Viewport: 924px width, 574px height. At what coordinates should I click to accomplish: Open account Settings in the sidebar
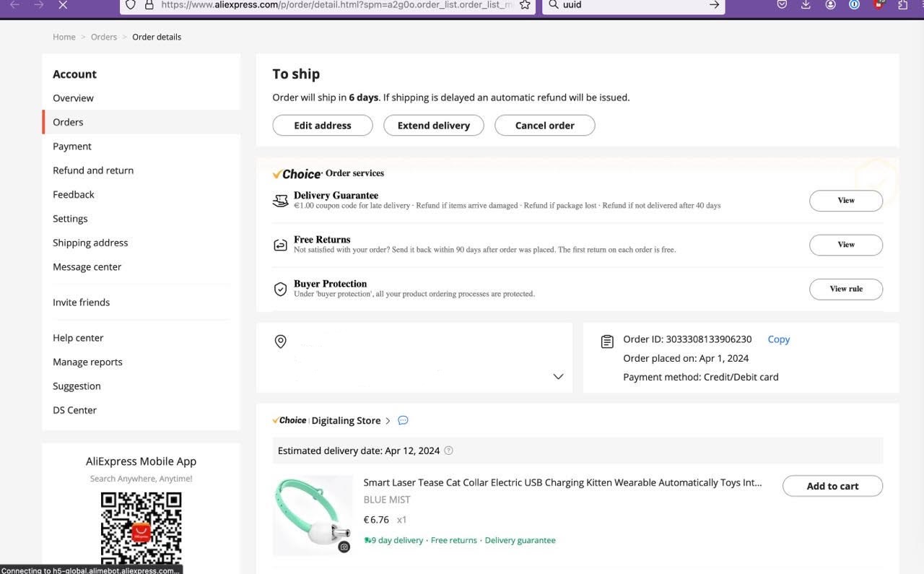(x=70, y=219)
